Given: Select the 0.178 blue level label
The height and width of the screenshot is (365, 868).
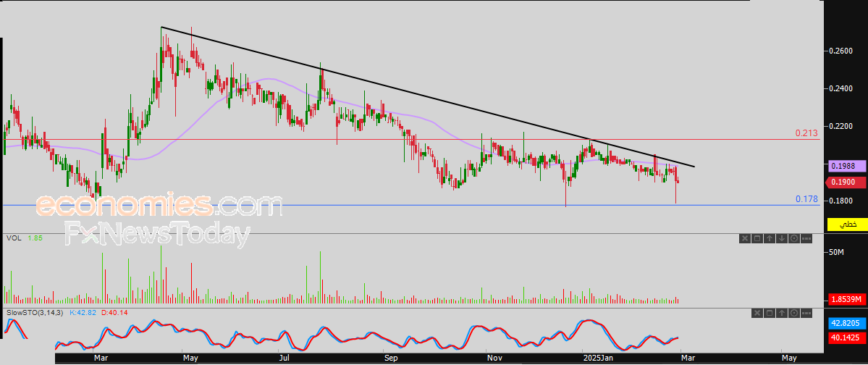Looking at the screenshot, I should (806, 199).
